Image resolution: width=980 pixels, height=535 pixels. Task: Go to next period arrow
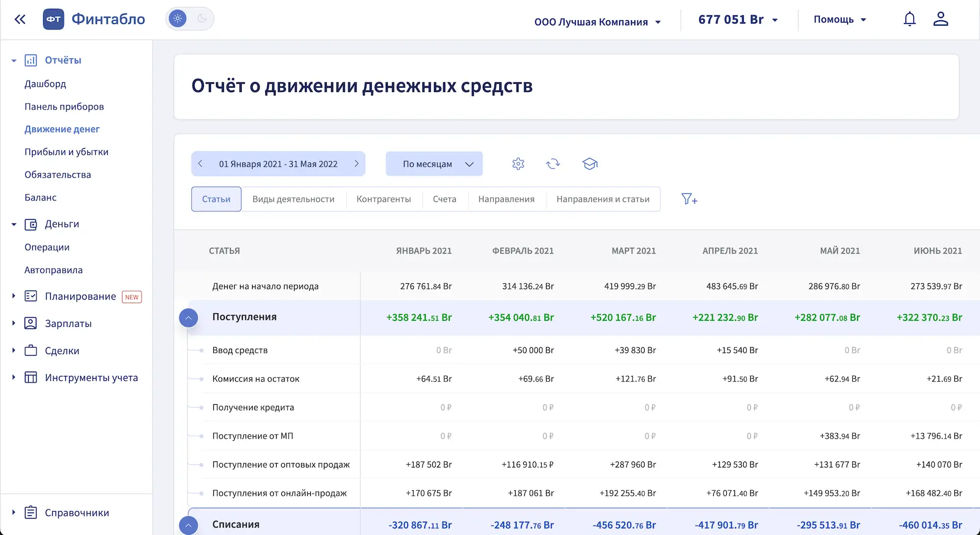click(357, 163)
